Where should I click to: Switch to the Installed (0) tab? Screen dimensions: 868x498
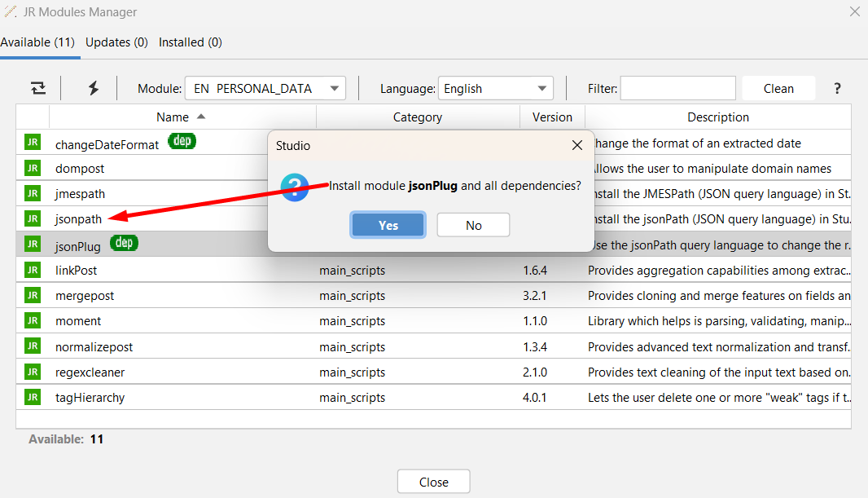tap(190, 42)
